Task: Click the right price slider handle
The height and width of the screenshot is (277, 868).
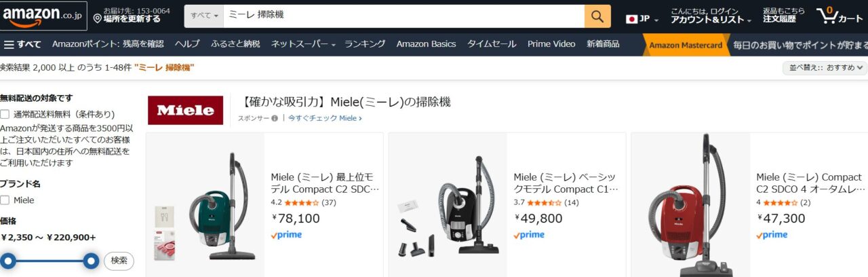Action: click(x=92, y=261)
